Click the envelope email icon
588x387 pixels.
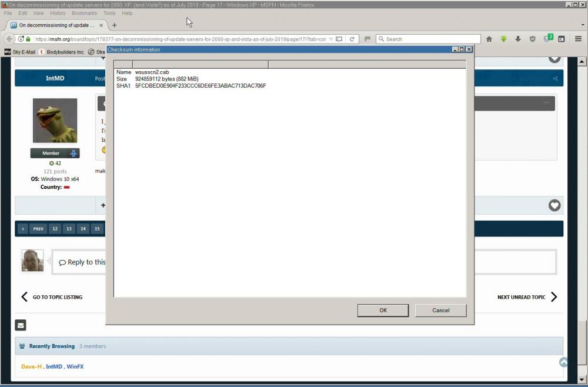tap(21, 325)
